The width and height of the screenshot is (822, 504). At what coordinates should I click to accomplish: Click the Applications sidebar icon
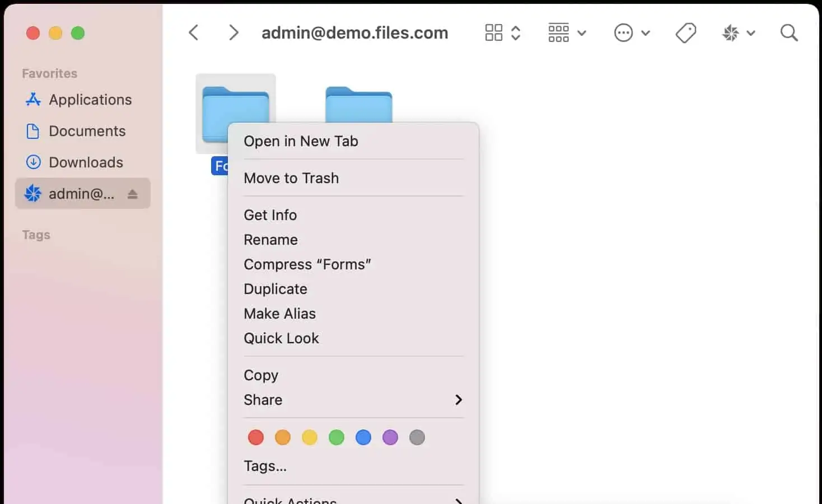pyautogui.click(x=33, y=100)
